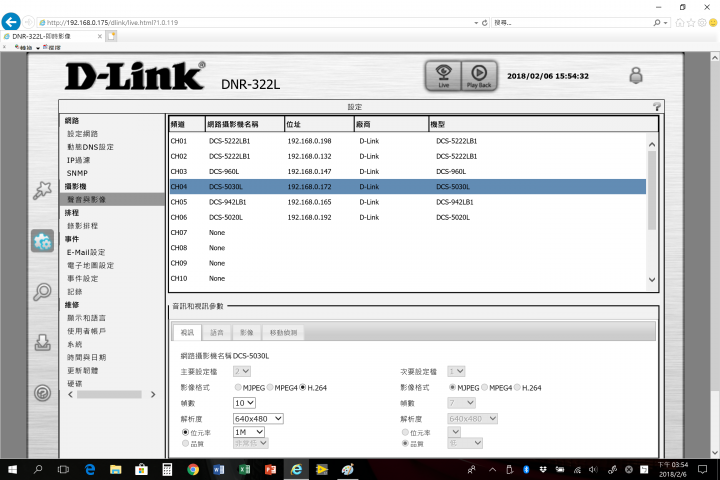Select main profile 位元率 radio button
720x480 pixels.
tap(186, 432)
